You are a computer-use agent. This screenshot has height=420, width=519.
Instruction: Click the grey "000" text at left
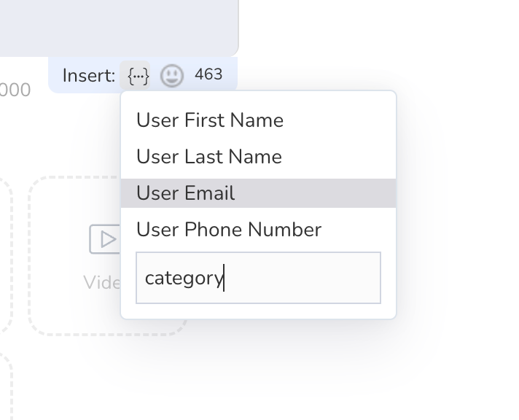[x=15, y=90]
